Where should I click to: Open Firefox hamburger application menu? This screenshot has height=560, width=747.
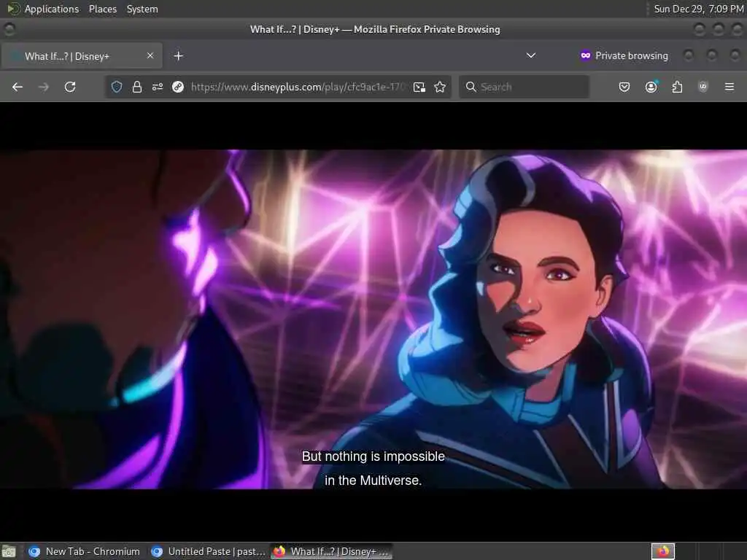tap(729, 87)
